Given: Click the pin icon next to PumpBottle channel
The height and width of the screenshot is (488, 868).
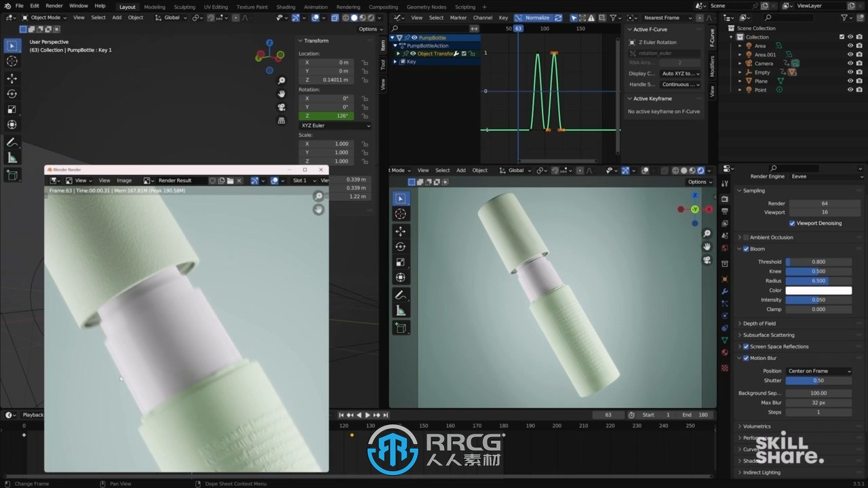Looking at the screenshot, I should click(x=407, y=38).
